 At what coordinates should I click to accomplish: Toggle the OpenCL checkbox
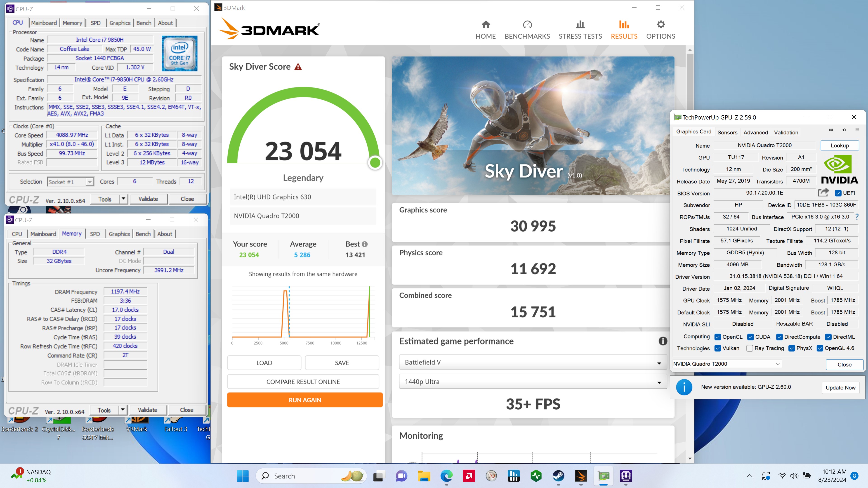[718, 337]
